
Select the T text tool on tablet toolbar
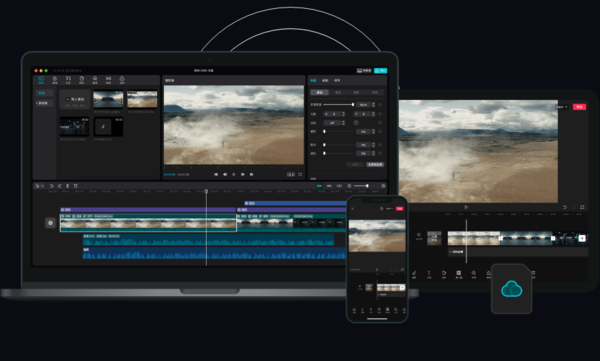[x=429, y=274]
